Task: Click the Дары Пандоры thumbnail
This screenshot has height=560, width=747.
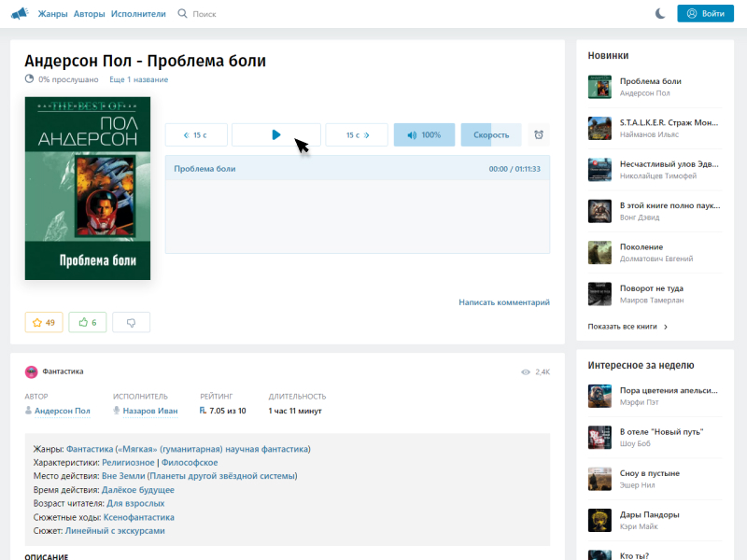Action: pyautogui.click(x=599, y=520)
